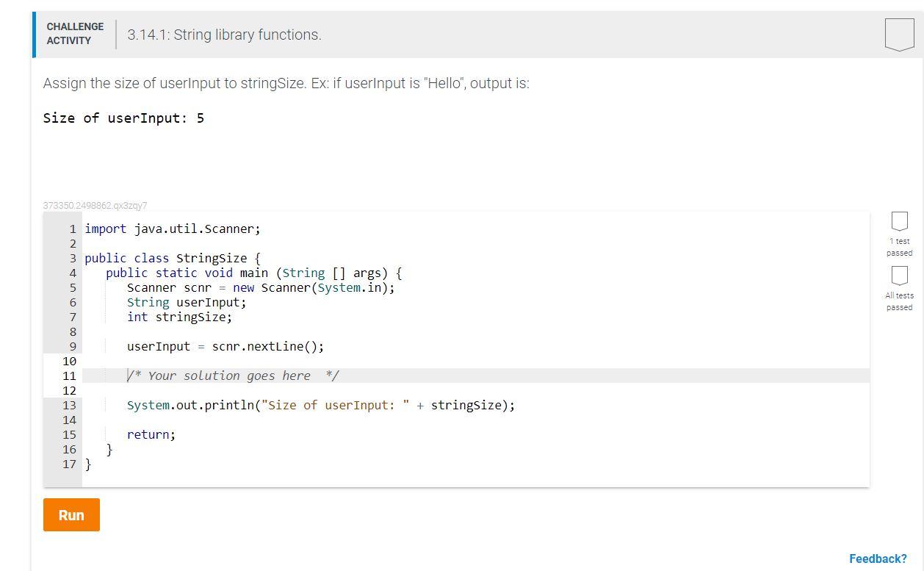Click the scnr.nextLine() assignment on line 9
The image size is (924, 571).
pos(225,346)
